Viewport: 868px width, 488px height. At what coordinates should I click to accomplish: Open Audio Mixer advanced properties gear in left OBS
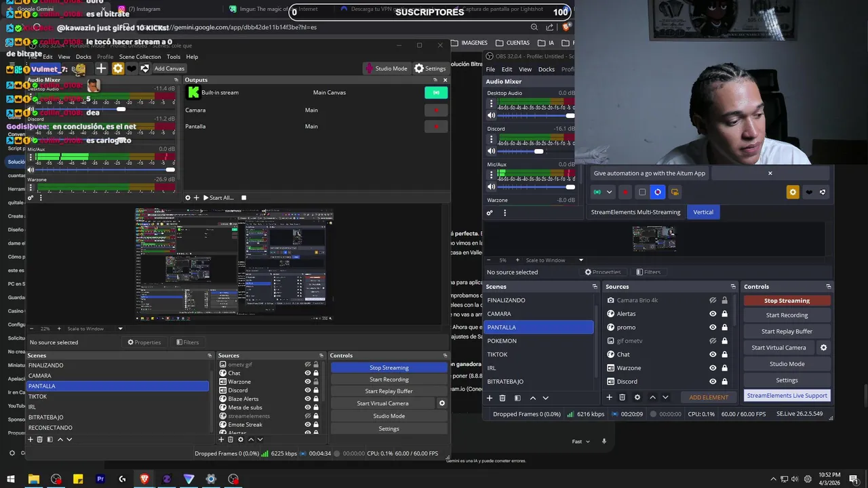(x=31, y=198)
